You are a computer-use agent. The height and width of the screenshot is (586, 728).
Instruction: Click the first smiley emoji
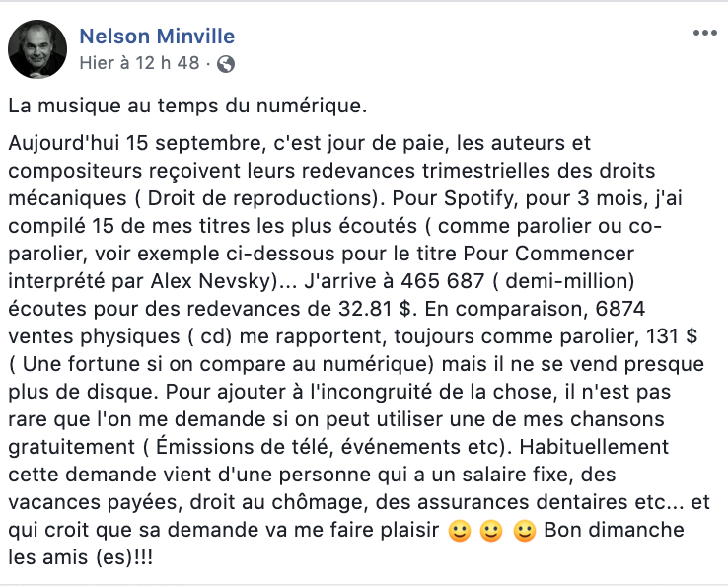(460, 531)
